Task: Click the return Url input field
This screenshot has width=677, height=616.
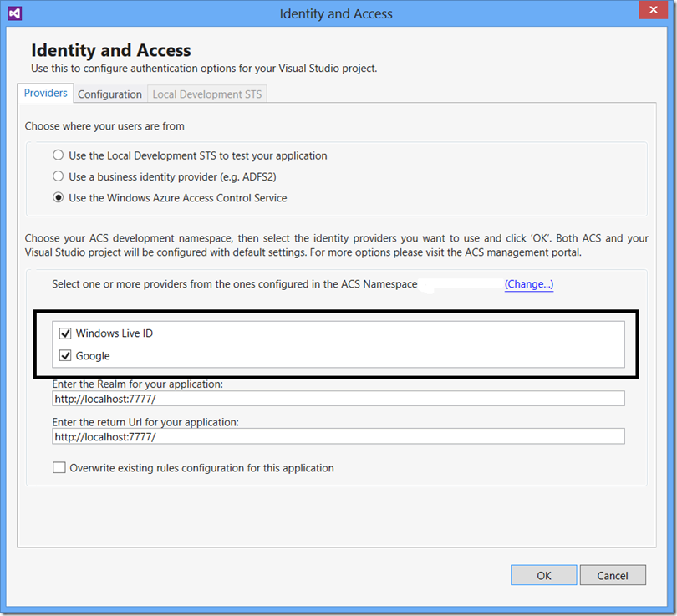Action: pos(338,436)
